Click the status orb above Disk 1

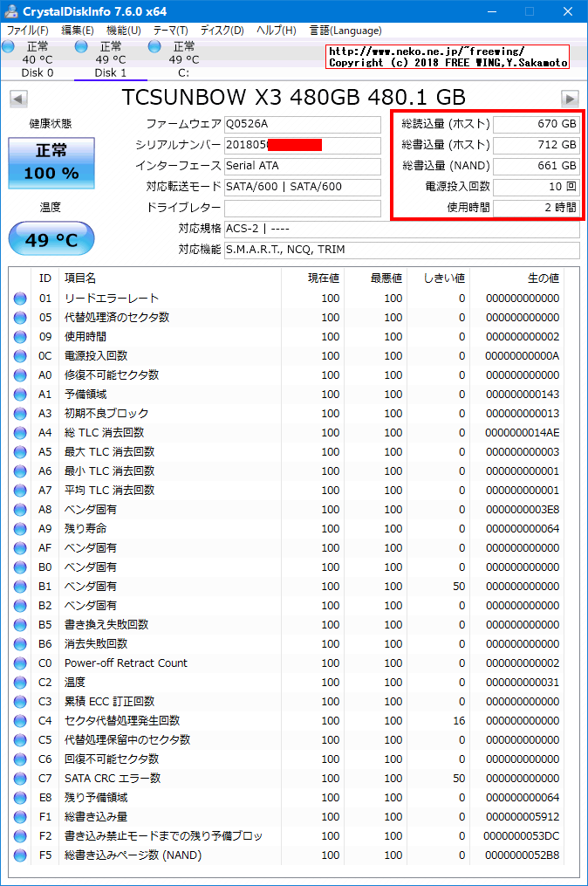[x=81, y=47]
